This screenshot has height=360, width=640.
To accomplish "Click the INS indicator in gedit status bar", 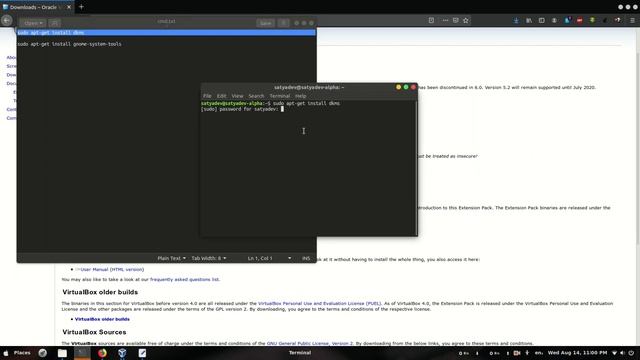I will (306, 258).
